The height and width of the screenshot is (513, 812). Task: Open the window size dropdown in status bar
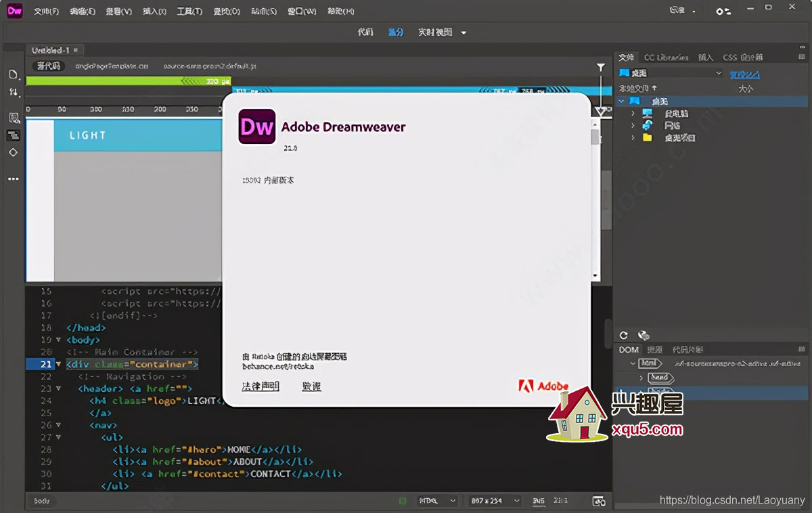tap(494, 501)
